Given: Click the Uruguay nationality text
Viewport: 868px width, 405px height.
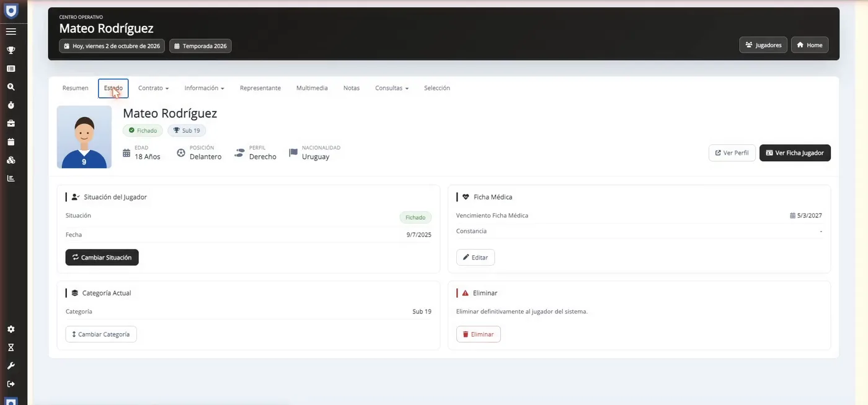Looking at the screenshot, I should point(316,157).
